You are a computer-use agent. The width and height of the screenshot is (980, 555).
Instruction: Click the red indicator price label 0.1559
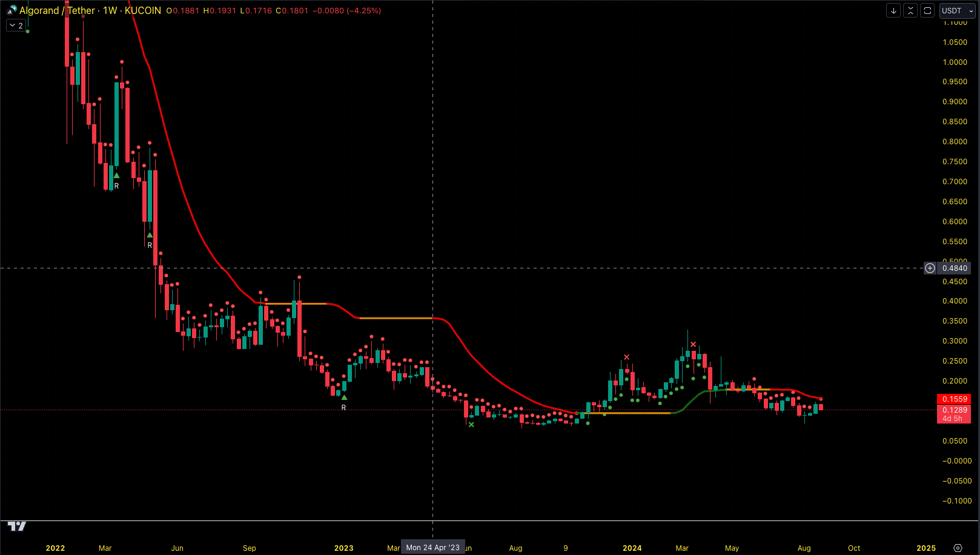click(x=955, y=399)
